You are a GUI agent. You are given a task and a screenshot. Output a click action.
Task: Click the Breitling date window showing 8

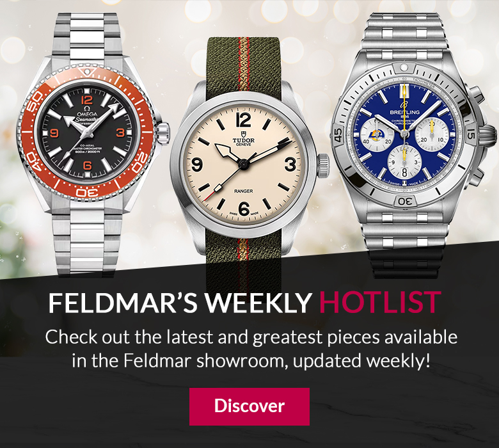(x=404, y=173)
